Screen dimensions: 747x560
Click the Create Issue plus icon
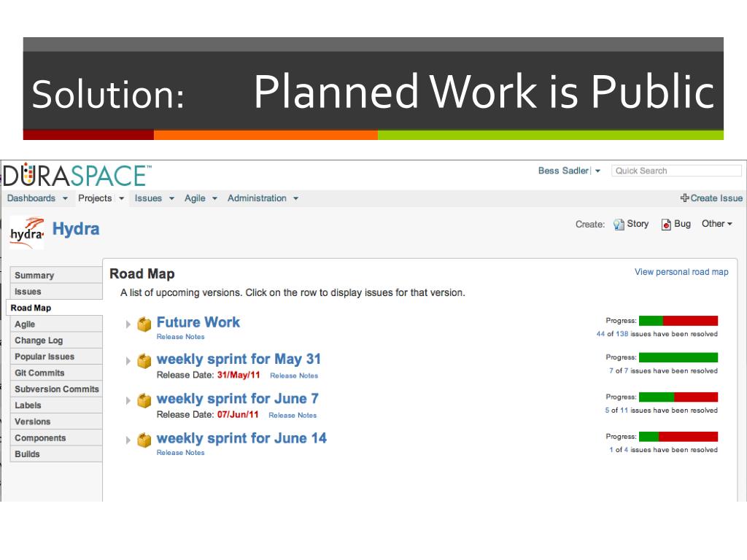(684, 198)
